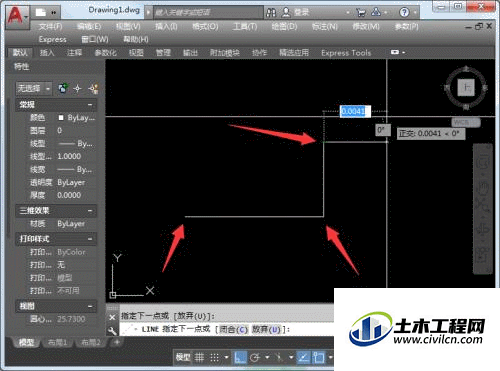Click the select objects crosshair icon
This screenshot has height=371, width=500.
77,88
